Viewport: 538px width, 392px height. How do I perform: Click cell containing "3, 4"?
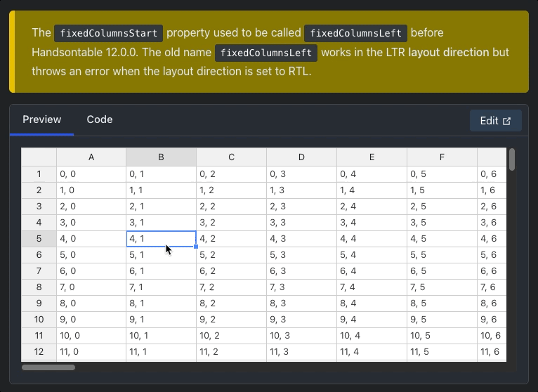click(x=372, y=223)
